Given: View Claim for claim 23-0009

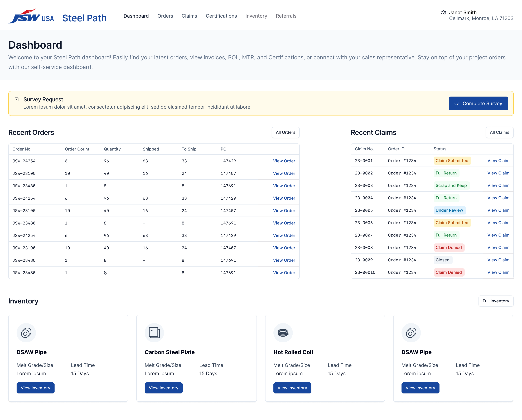Looking at the screenshot, I should pyautogui.click(x=498, y=260).
